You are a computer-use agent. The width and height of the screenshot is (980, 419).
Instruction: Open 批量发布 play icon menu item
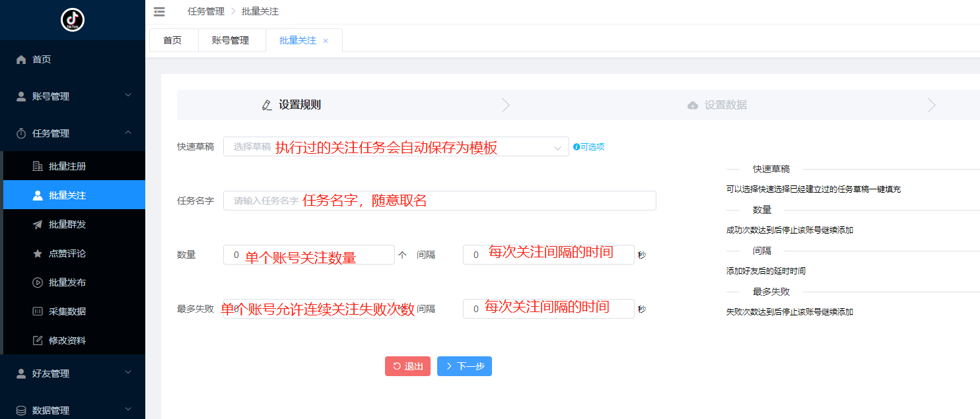[67, 282]
